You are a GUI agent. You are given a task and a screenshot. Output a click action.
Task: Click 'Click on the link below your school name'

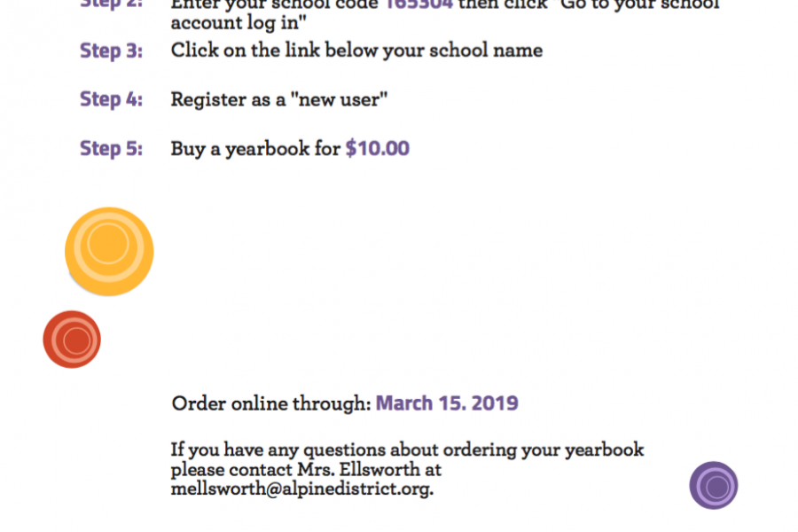[x=356, y=51]
